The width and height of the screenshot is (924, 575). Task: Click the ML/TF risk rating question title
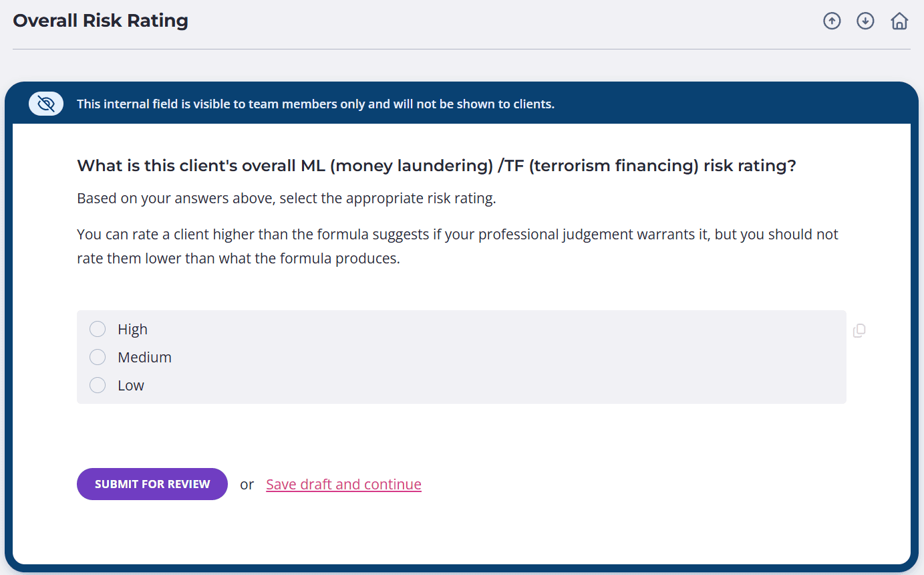click(436, 166)
